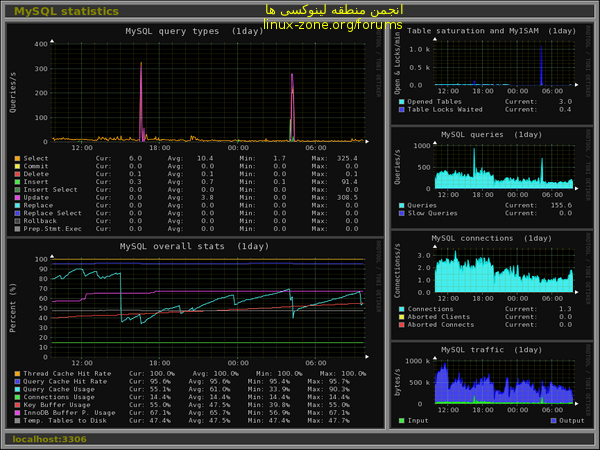Click the Opened Tables legend swatch

[401, 101]
